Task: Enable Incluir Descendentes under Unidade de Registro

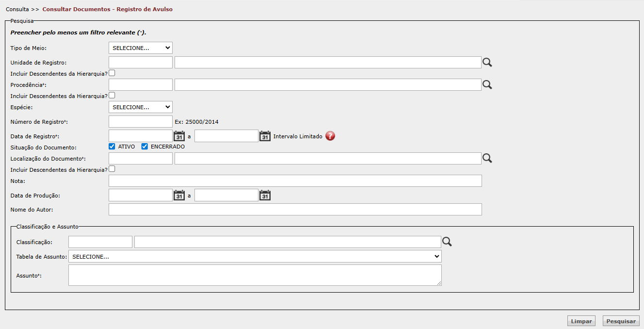Action: click(112, 73)
